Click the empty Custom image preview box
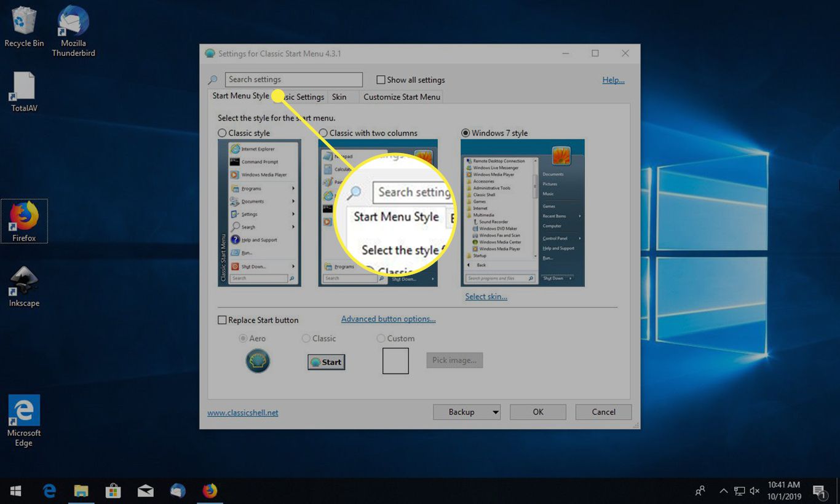840x504 pixels. [395, 361]
